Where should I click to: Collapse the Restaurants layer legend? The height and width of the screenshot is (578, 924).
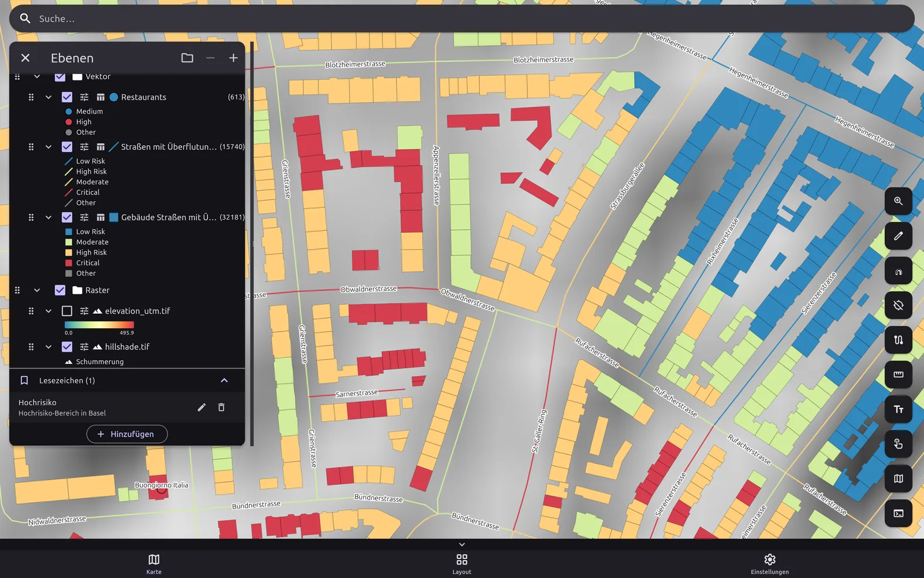click(x=49, y=97)
